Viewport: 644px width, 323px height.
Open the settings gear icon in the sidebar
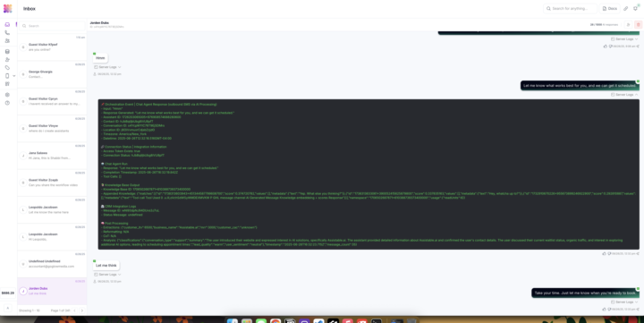(7, 95)
